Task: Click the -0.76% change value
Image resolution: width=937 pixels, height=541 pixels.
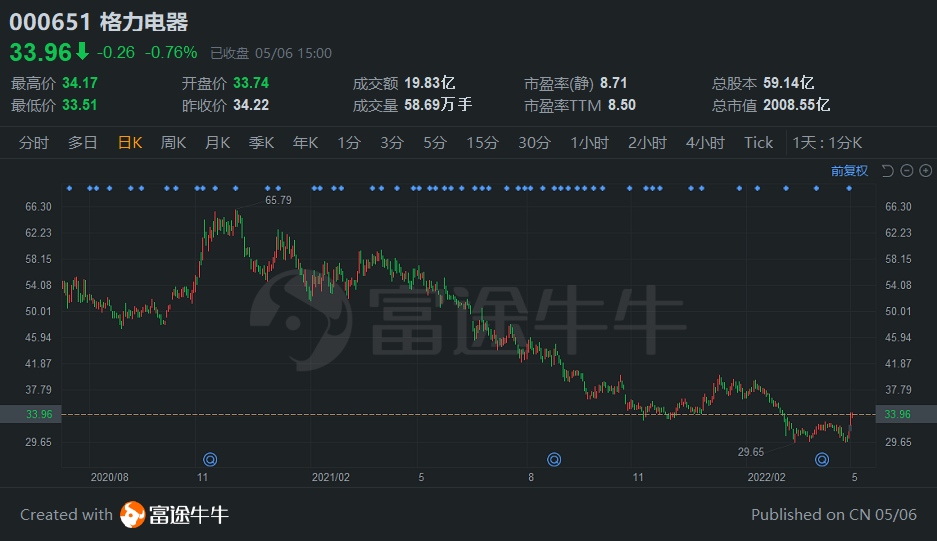Action: pos(171,53)
